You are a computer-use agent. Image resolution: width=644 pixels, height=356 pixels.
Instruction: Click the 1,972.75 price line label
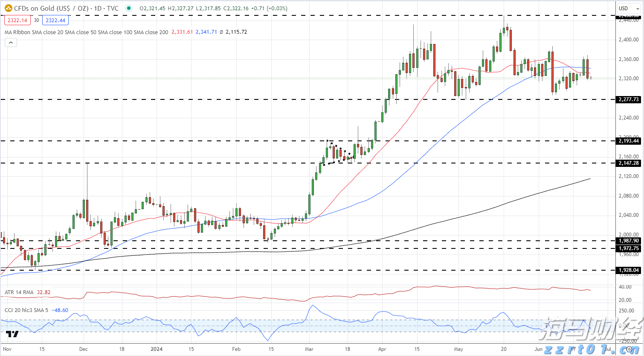pyautogui.click(x=629, y=248)
